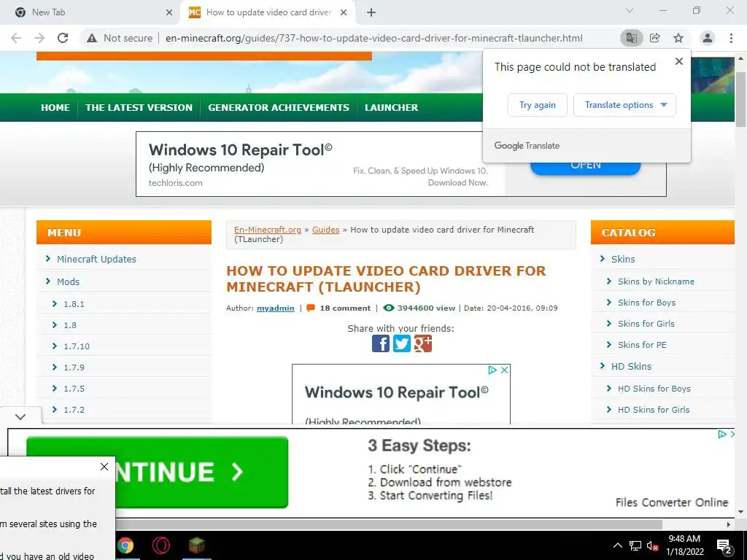Image resolution: width=747 pixels, height=560 pixels.
Task: Share the article on Google Plus
Action: [x=422, y=343]
